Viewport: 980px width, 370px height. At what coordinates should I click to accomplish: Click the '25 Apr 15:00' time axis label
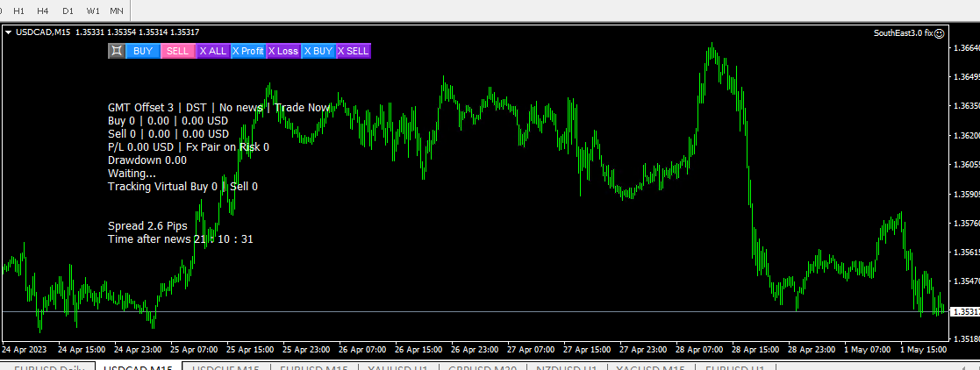(249, 349)
